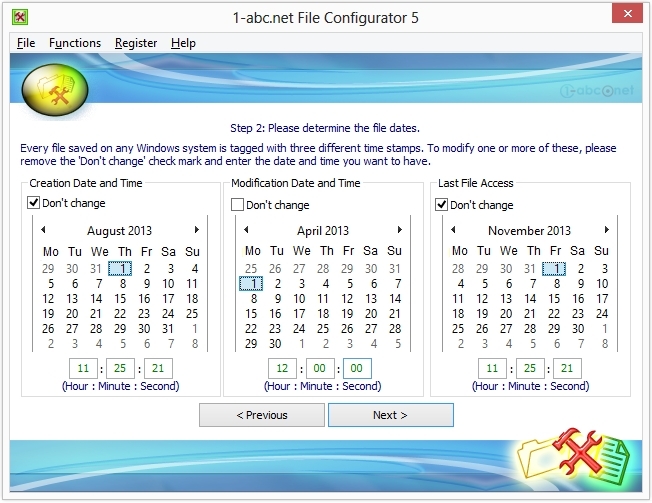Click the folder and tools graphic at bottom right

[574, 464]
